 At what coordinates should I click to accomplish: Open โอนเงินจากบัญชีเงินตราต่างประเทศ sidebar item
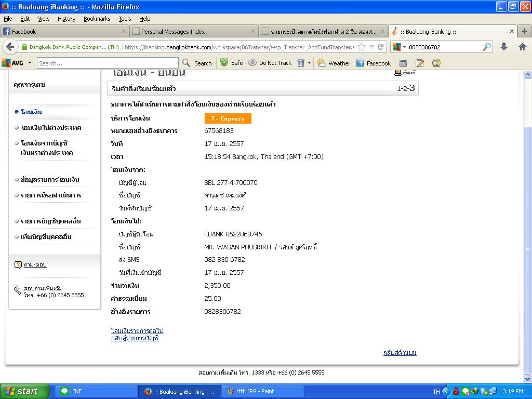coord(46,148)
